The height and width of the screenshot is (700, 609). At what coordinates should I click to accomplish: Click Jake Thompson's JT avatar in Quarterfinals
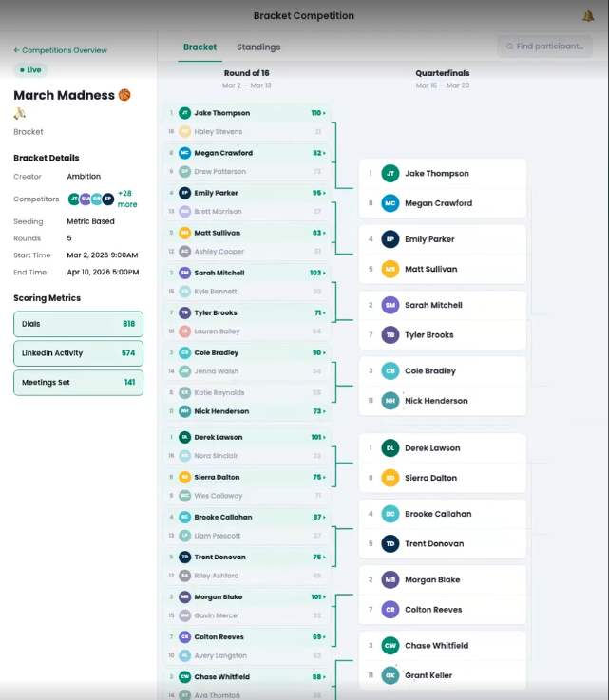point(390,174)
